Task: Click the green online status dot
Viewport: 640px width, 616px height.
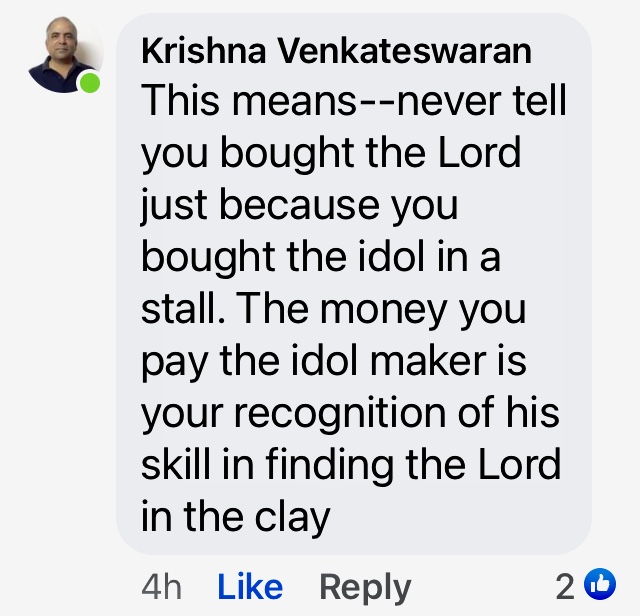Action: click(x=90, y=83)
